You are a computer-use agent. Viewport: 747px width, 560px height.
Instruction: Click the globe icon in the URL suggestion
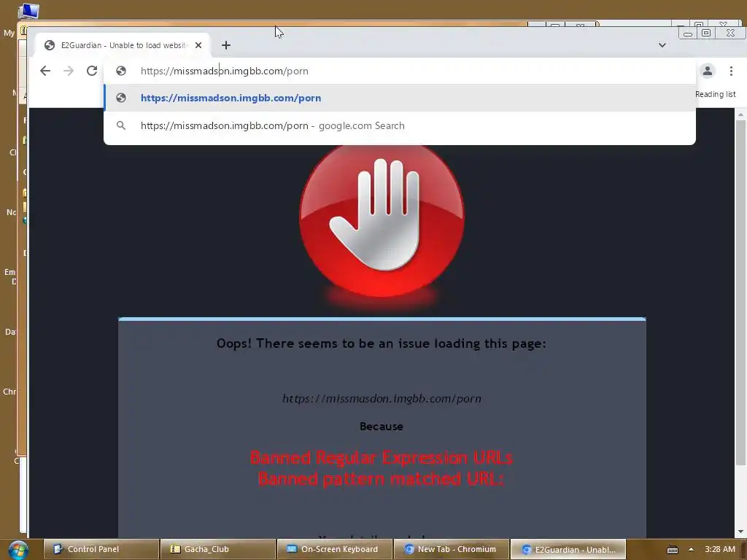coord(121,98)
